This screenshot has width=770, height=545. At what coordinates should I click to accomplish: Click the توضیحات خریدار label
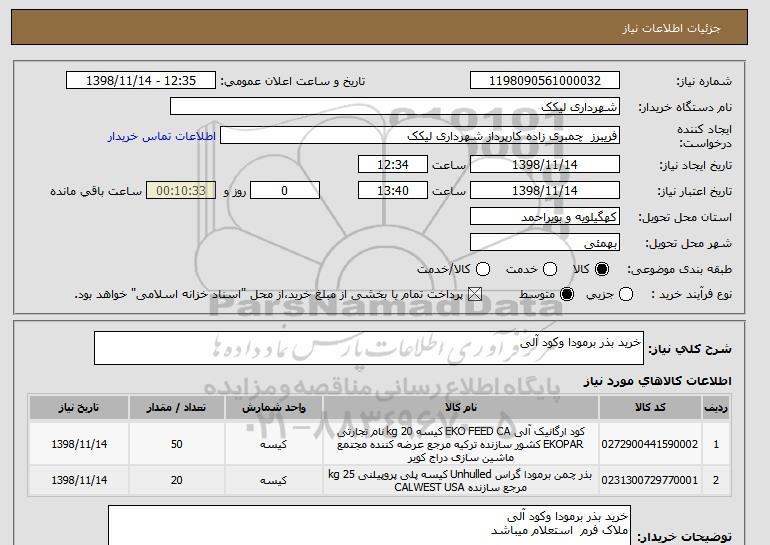(x=684, y=536)
